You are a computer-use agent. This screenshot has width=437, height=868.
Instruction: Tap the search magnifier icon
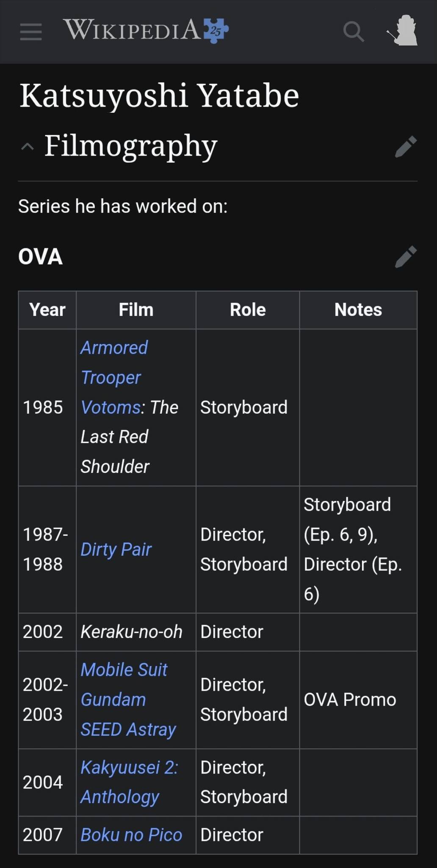354,32
